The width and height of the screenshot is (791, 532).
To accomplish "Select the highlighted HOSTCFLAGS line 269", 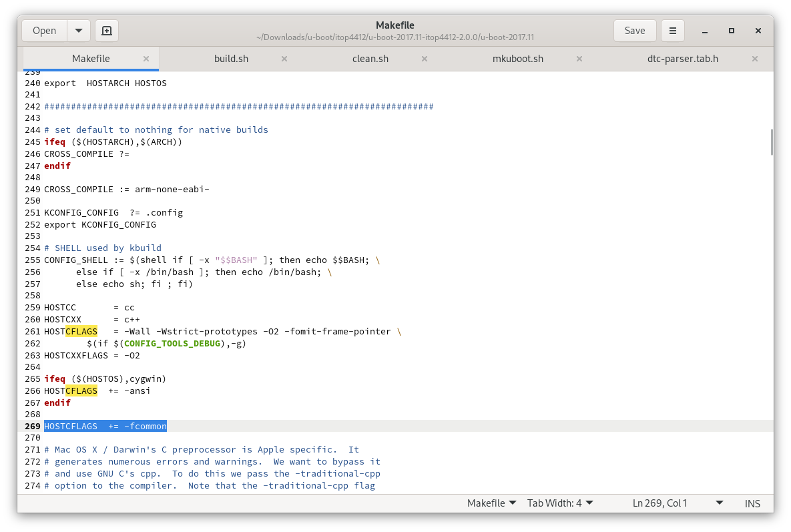I will (105, 426).
